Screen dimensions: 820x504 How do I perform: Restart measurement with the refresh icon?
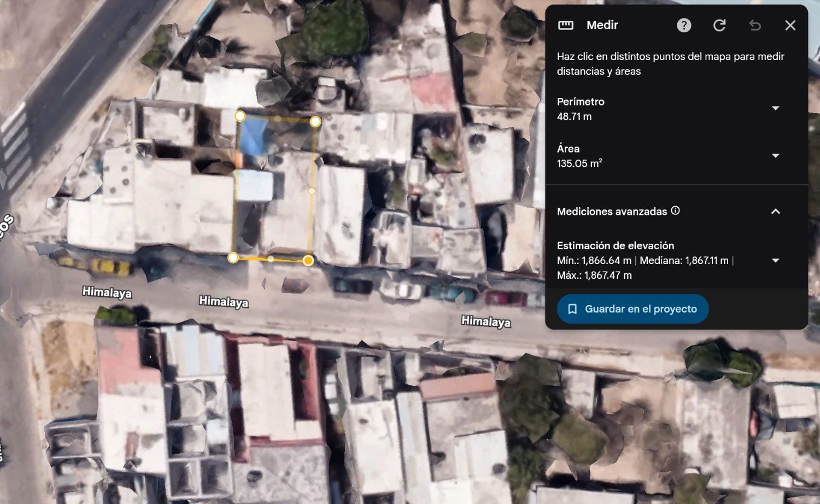pos(719,25)
